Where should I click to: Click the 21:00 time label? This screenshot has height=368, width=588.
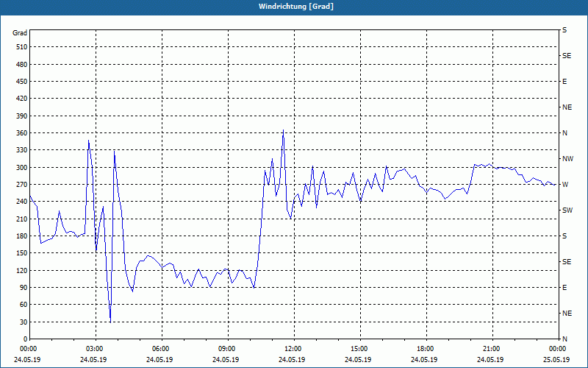click(490, 349)
